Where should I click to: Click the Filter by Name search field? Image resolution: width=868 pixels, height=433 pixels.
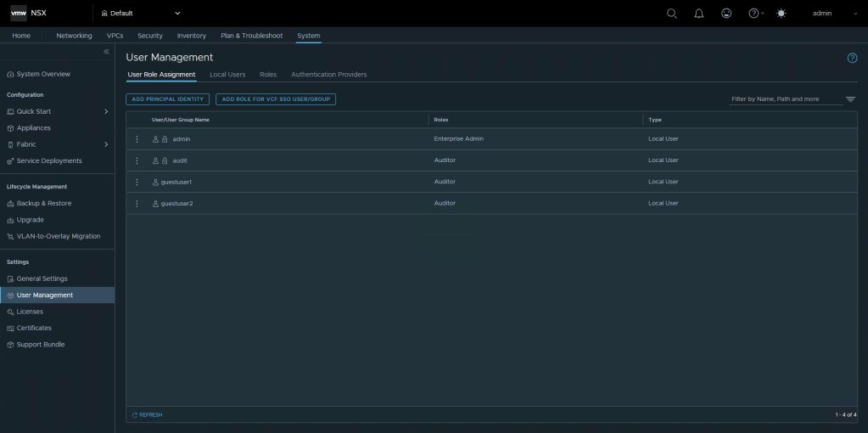pyautogui.click(x=785, y=98)
